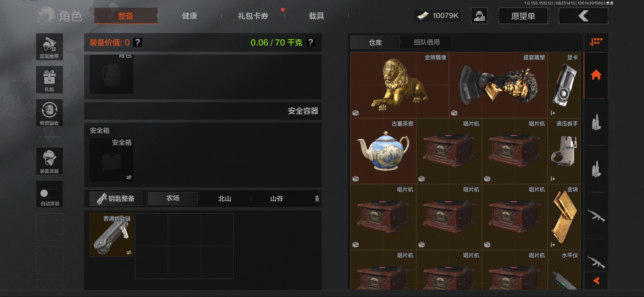
Task: Click the warehouse sort icon
Action: [x=596, y=42]
